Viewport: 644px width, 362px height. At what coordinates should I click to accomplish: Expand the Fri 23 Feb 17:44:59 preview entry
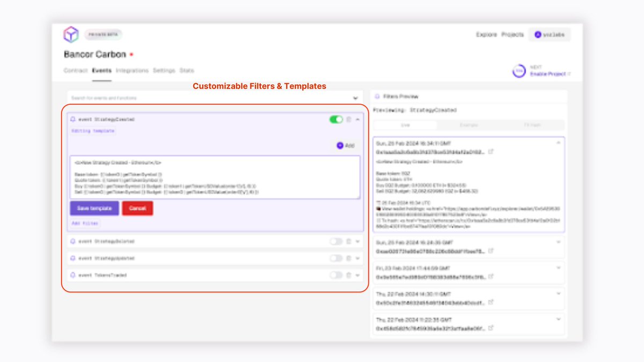pos(558,267)
